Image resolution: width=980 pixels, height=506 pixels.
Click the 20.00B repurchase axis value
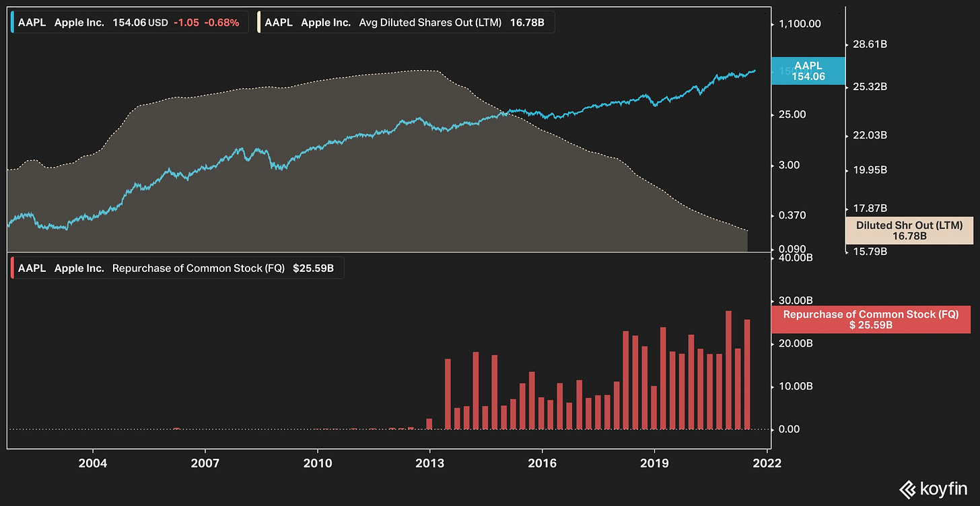(x=796, y=343)
